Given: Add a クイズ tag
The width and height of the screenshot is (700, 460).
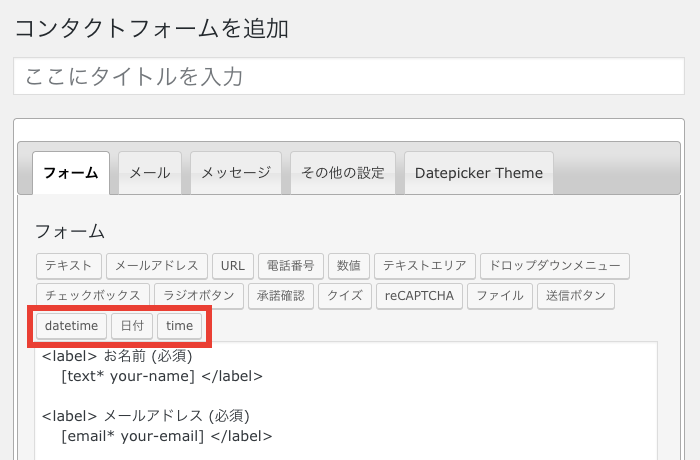Looking at the screenshot, I should (x=345, y=296).
